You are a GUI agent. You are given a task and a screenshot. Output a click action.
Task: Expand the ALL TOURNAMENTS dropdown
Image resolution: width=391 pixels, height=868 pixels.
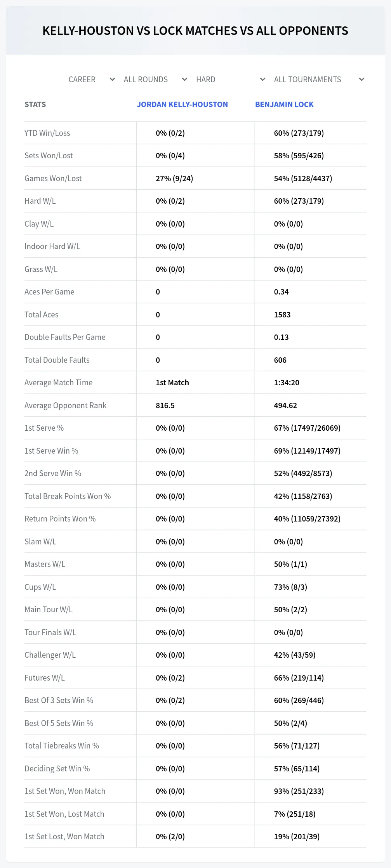point(319,80)
